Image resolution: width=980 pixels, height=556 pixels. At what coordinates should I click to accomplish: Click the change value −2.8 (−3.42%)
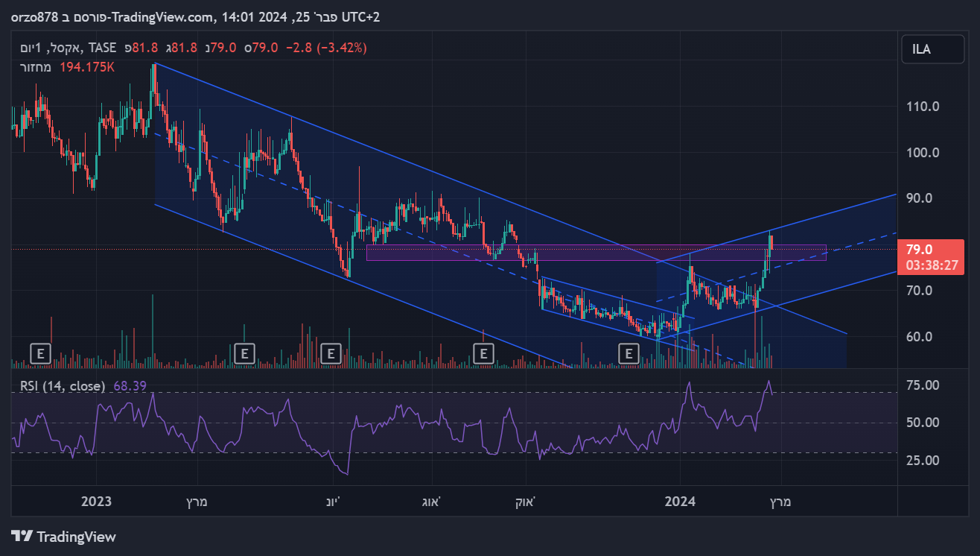(x=327, y=48)
